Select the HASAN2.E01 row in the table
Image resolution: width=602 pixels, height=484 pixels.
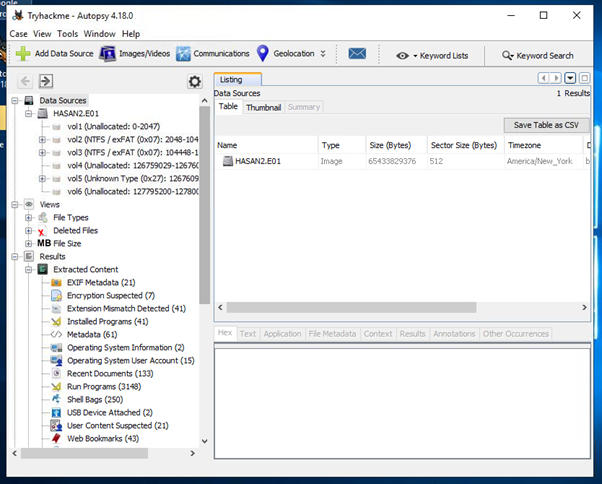[x=260, y=160]
